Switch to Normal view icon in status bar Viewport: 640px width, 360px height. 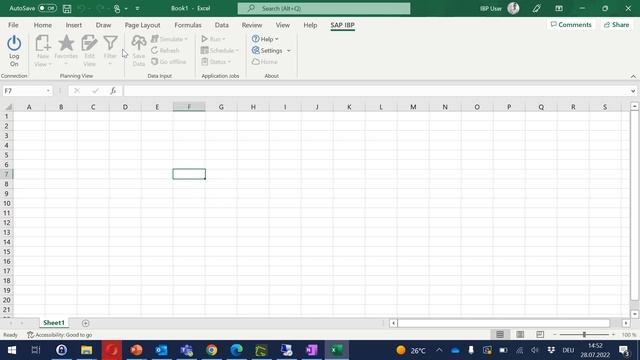(500, 334)
